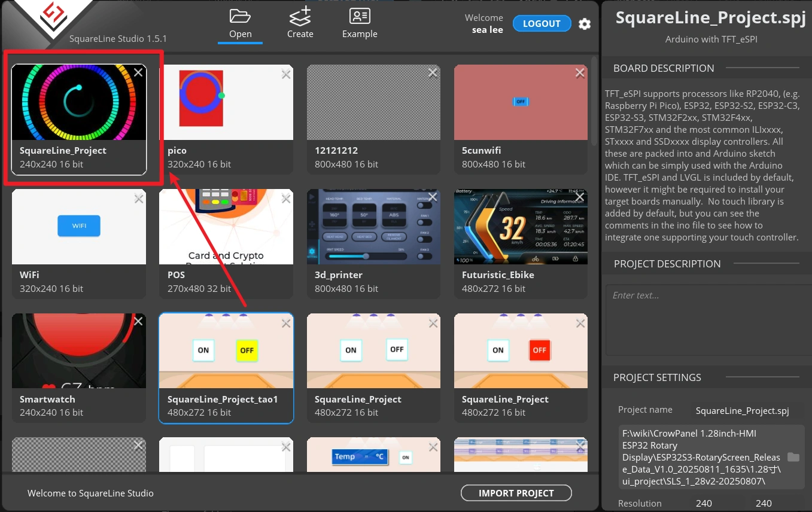The image size is (812, 512).
Task: Select the Futuristic_Ebike project thumbnail
Action: (x=521, y=227)
